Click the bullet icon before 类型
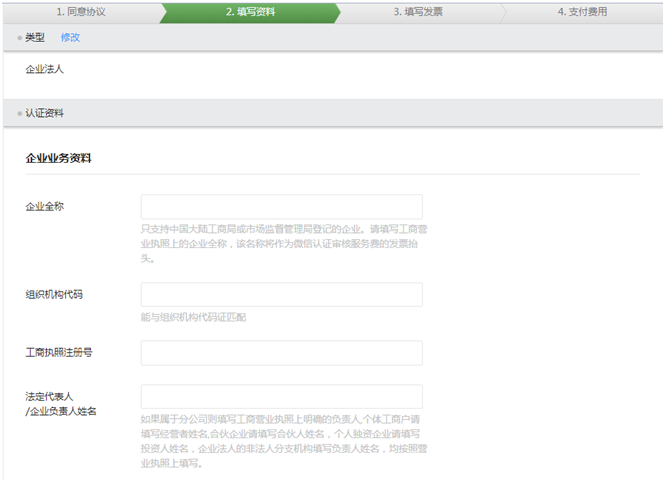The image size is (665, 482). [x=19, y=38]
